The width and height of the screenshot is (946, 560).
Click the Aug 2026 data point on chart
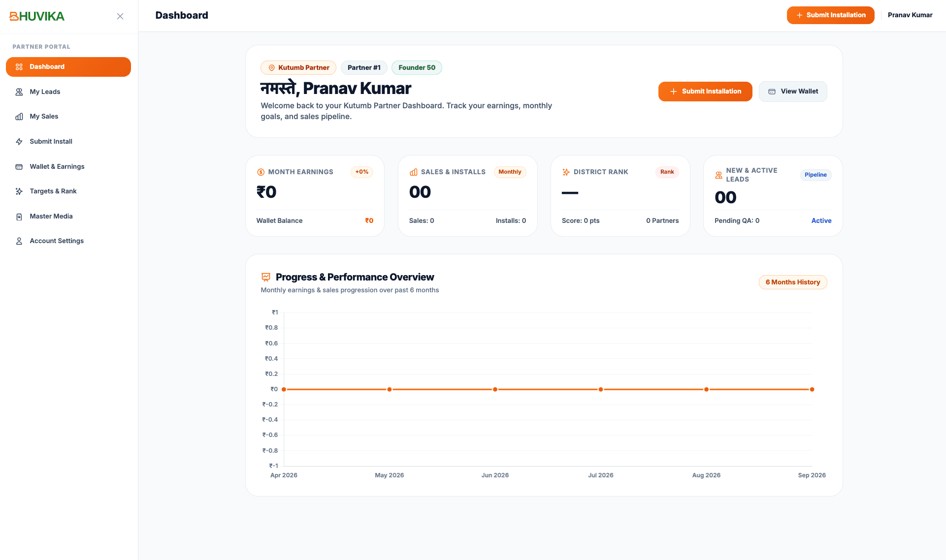pos(706,390)
